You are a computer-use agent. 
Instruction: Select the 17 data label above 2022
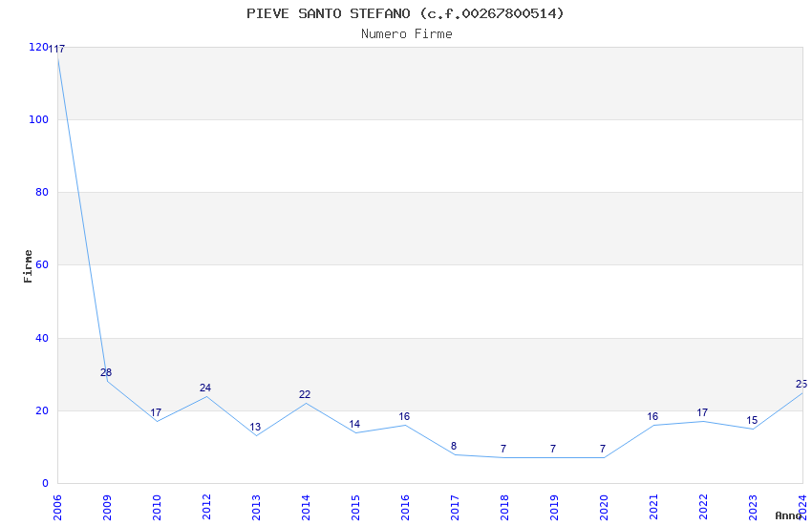[702, 412]
